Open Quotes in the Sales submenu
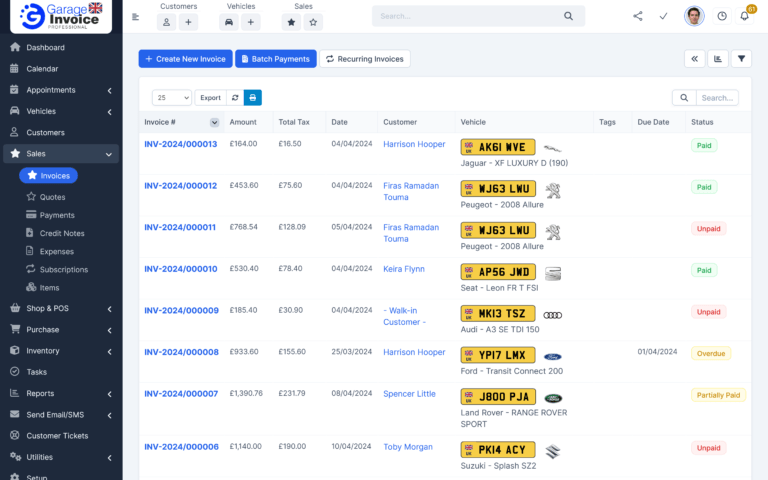 52,197
